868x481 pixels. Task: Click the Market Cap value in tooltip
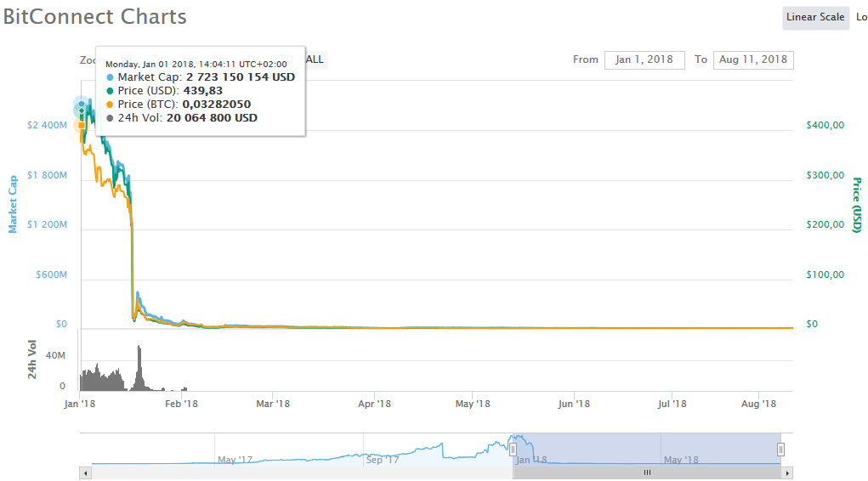241,77
